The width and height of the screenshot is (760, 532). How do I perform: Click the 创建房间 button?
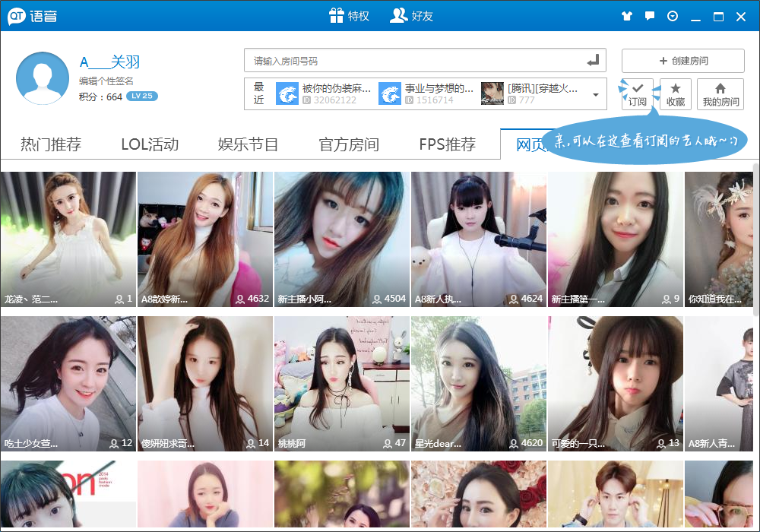point(683,61)
